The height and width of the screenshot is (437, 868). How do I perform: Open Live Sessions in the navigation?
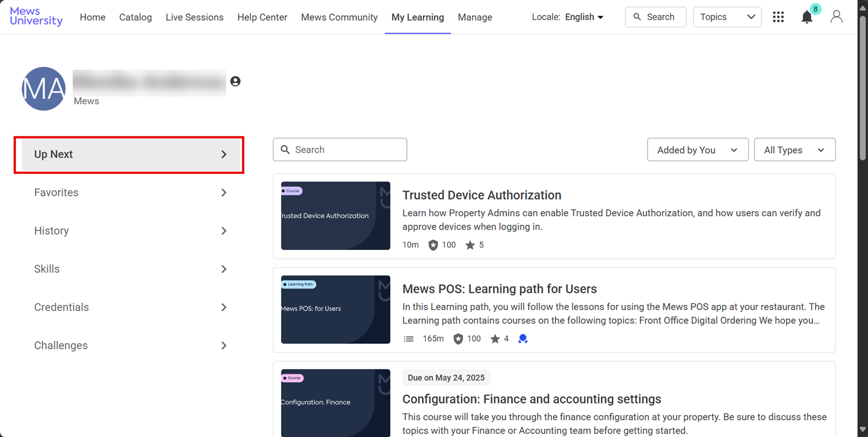point(194,17)
